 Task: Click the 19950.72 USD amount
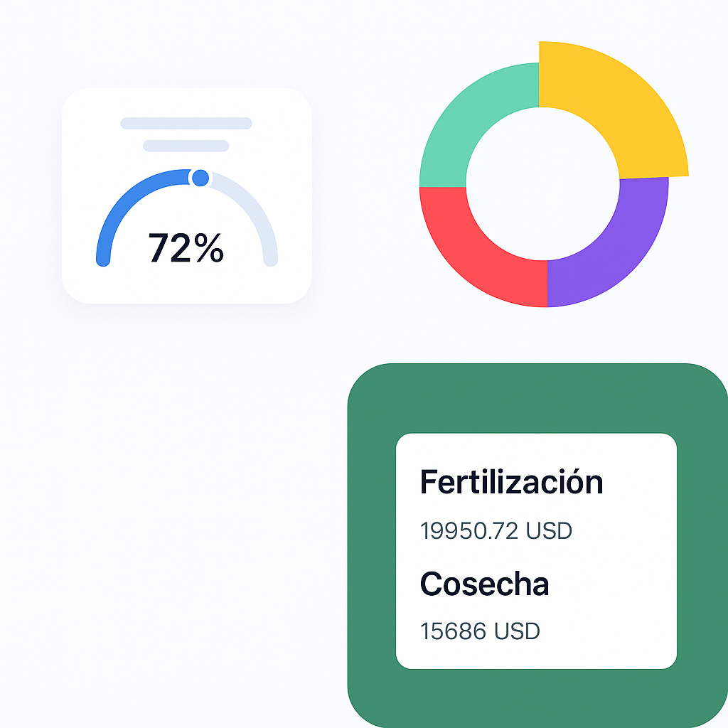click(496, 530)
